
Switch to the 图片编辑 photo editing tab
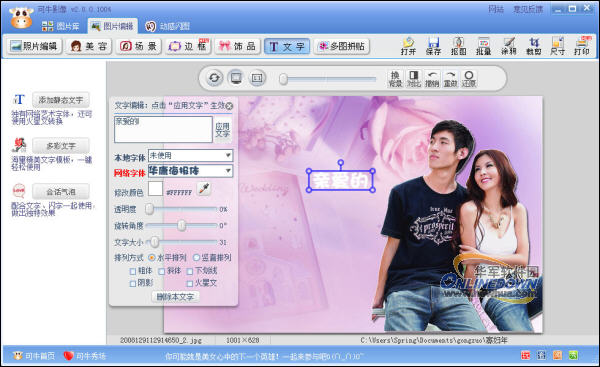(112, 26)
